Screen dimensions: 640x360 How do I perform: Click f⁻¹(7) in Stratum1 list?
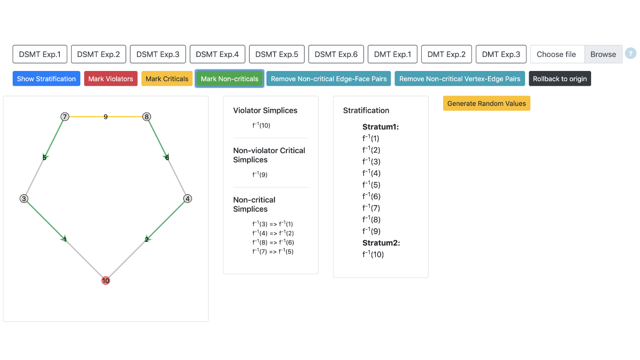pyautogui.click(x=371, y=208)
